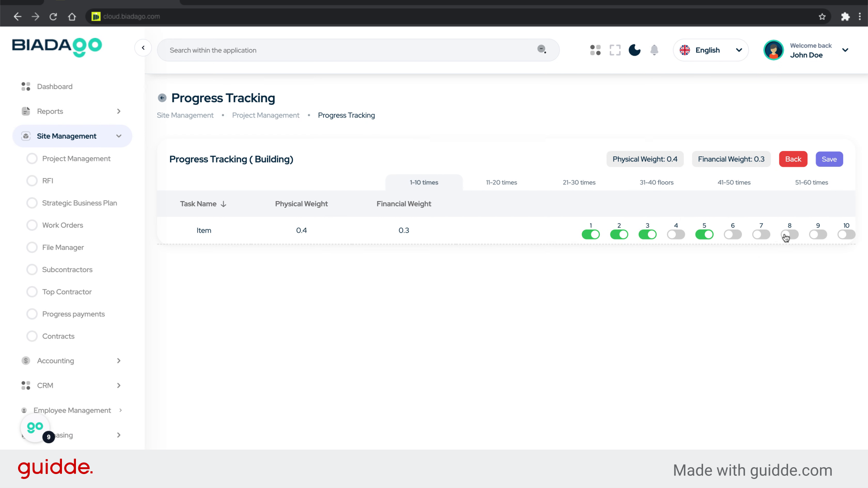Enable toggle number 4
The image size is (868, 488).
tap(676, 235)
